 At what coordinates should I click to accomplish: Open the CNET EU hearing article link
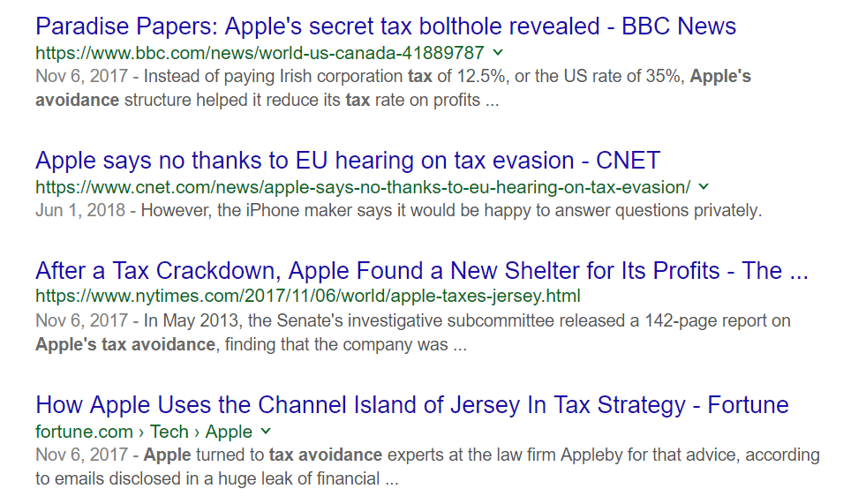tap(348, 161)
